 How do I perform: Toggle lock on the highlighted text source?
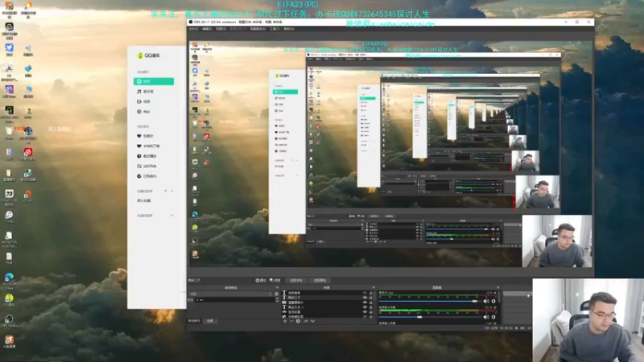click(371, 298)
